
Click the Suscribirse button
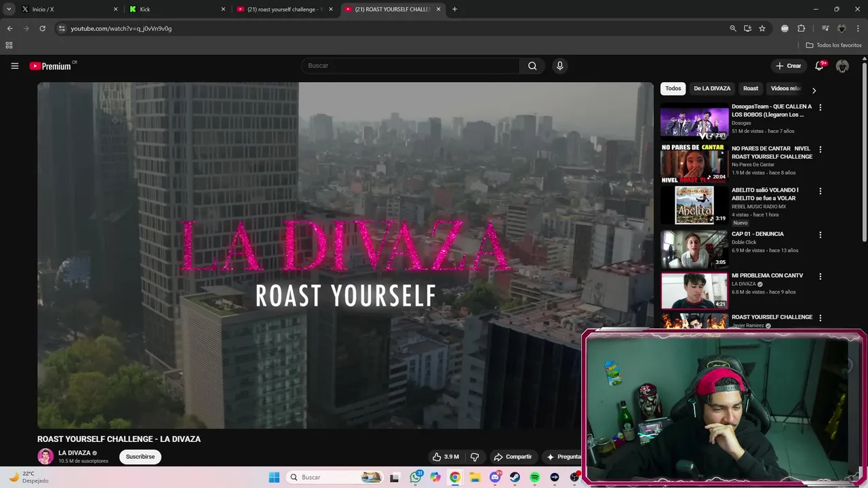(x=140, y=457)
